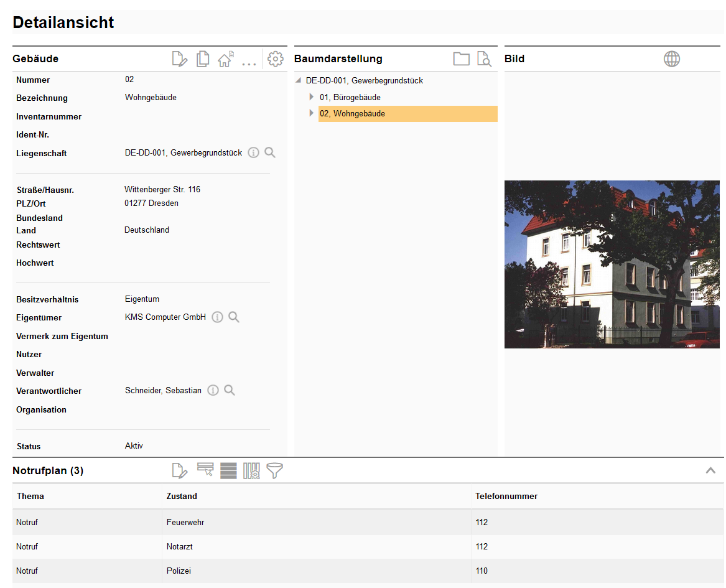Select the Feuerwehr row in Notrufplan

[185, 523]
